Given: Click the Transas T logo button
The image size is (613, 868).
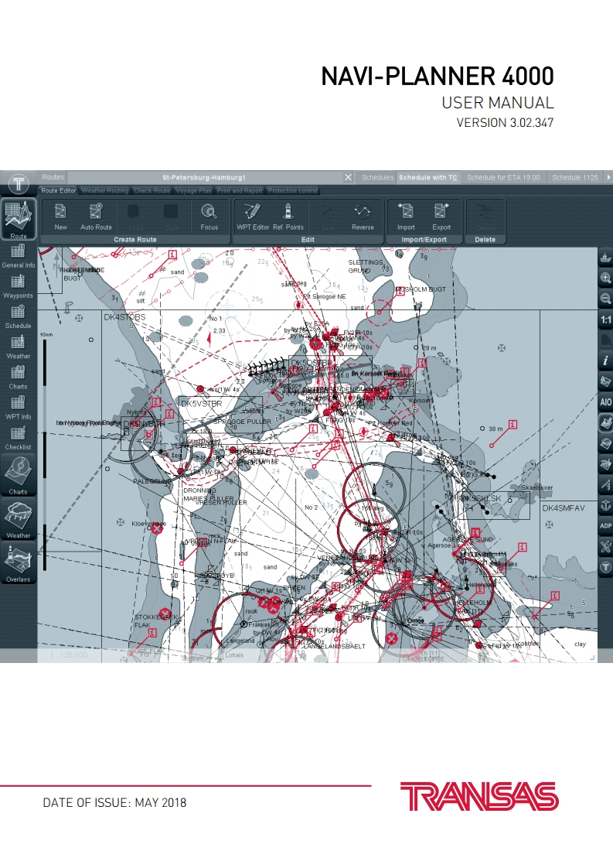Looking at the screenshot, I should pyautogui.click(x=19, y=183).
